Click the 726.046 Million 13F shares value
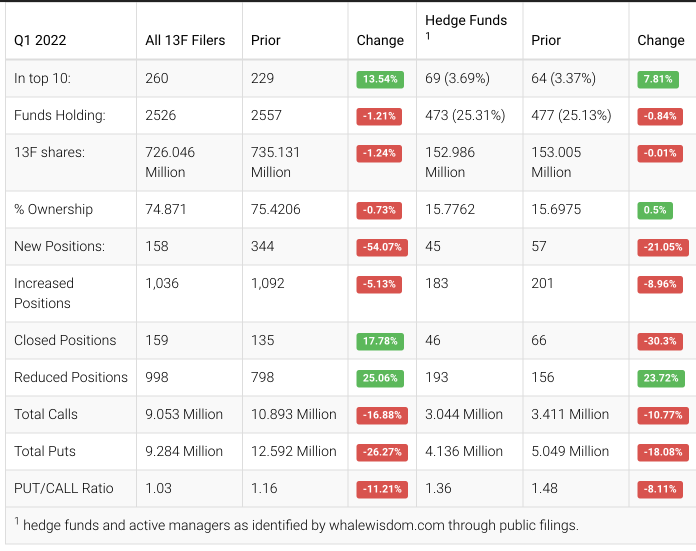This screenshot has width=696, height=551. point(170,162)
